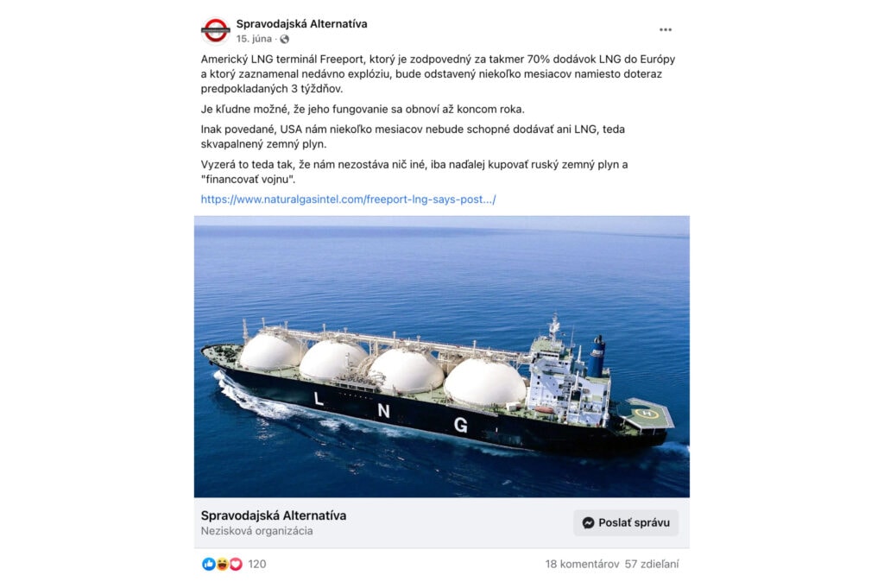The image size is (884, 588).
Task: Click the blue Like reaction icon
Action: [x=209, y=564]
